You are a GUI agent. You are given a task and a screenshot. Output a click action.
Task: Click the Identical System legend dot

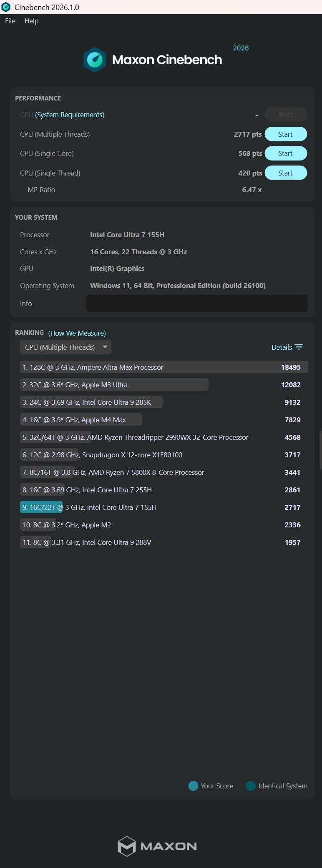tap(250, 785)
